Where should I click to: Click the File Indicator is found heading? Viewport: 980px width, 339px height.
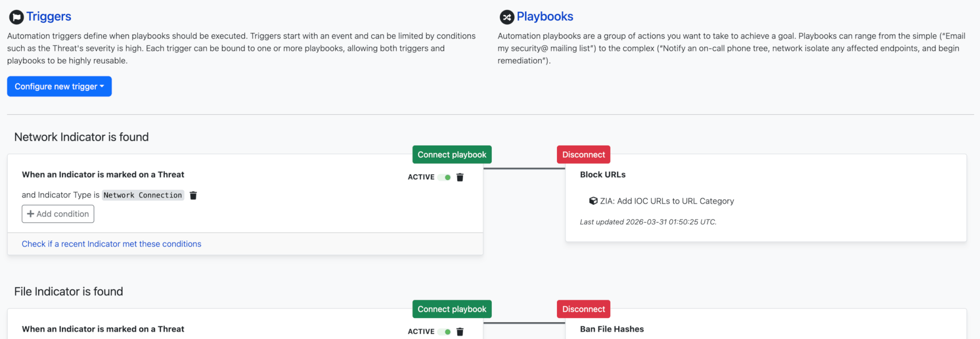[68, 292]
